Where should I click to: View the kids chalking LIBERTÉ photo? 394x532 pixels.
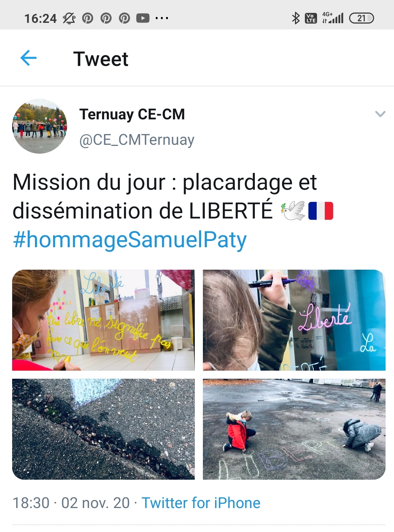click(294, 429)
